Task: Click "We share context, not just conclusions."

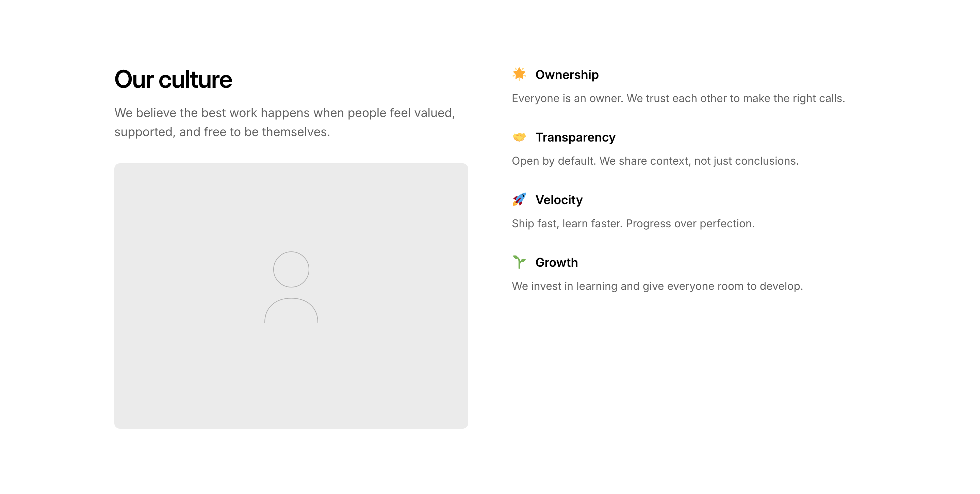Action: 699,161
